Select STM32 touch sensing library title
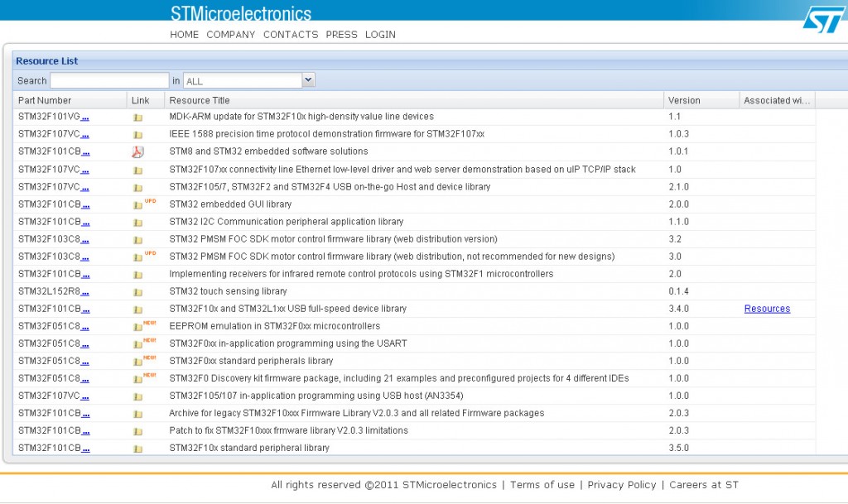848x504 pixels. 229,291
